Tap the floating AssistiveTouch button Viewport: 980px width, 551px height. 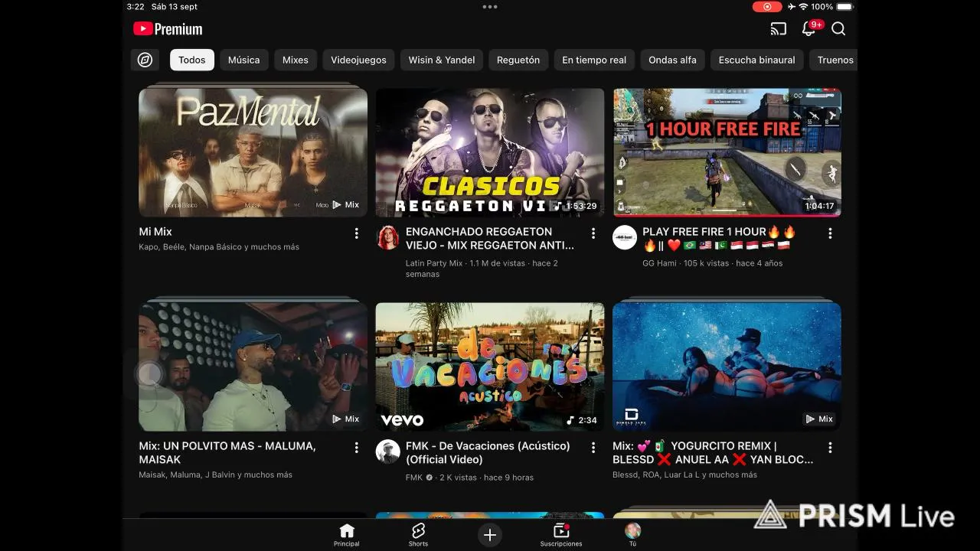150,374
